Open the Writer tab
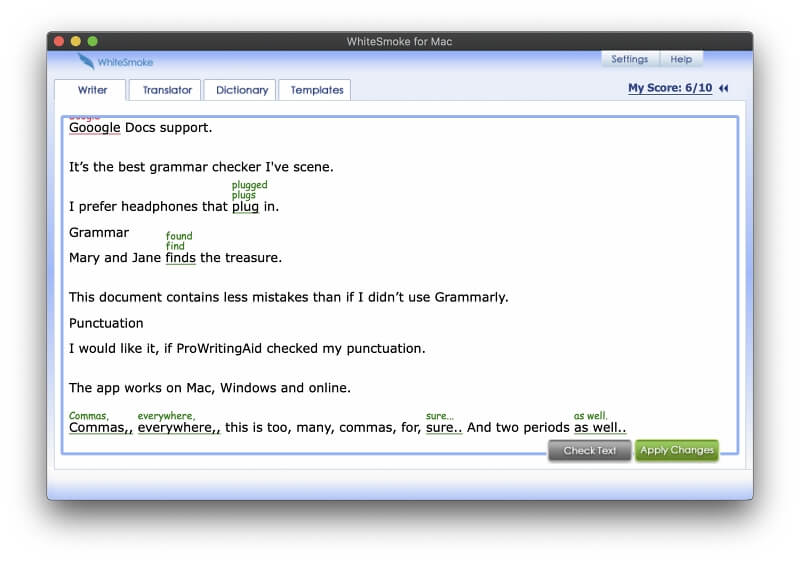 90,90
